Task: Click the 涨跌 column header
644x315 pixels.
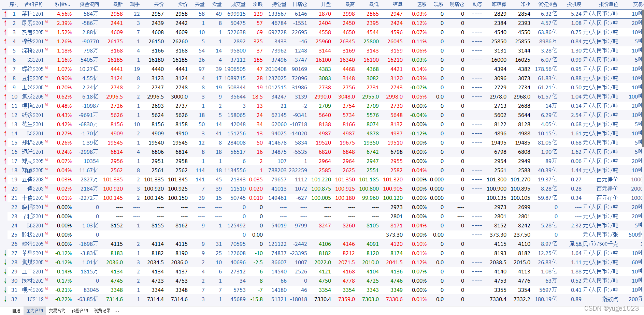Action: (258, 4)
